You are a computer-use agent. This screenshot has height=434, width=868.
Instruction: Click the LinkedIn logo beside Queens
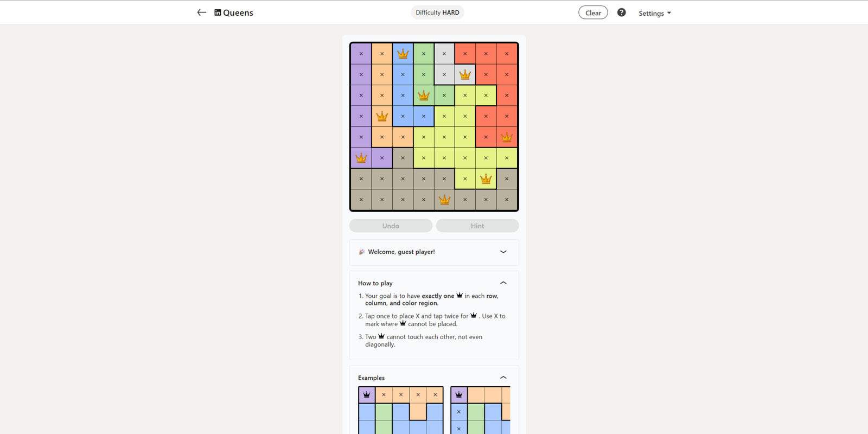tap(218, 12)
